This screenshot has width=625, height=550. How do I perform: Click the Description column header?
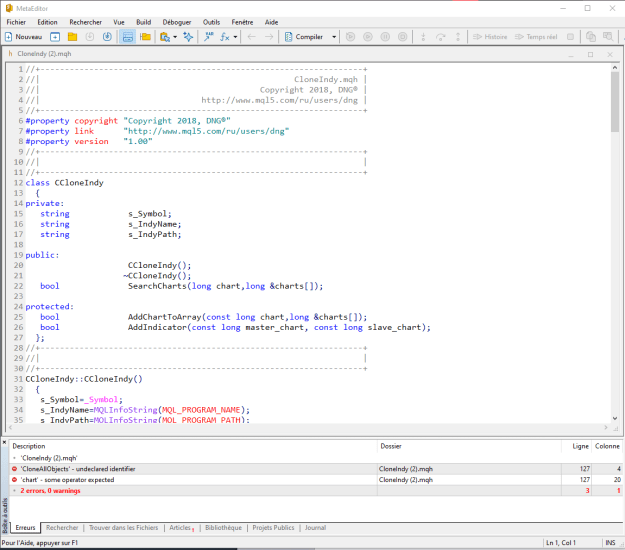click(193, 446)
